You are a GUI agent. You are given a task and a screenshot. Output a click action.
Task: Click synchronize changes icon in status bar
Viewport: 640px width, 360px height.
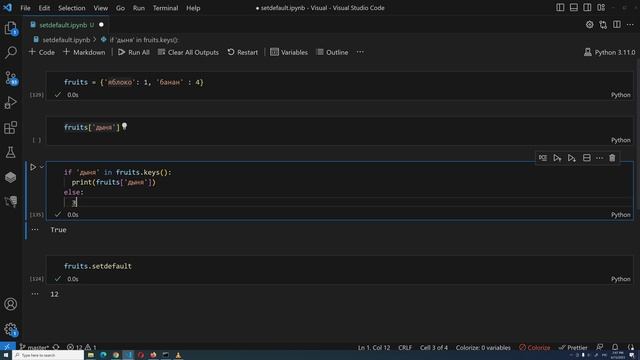point(56,347)
